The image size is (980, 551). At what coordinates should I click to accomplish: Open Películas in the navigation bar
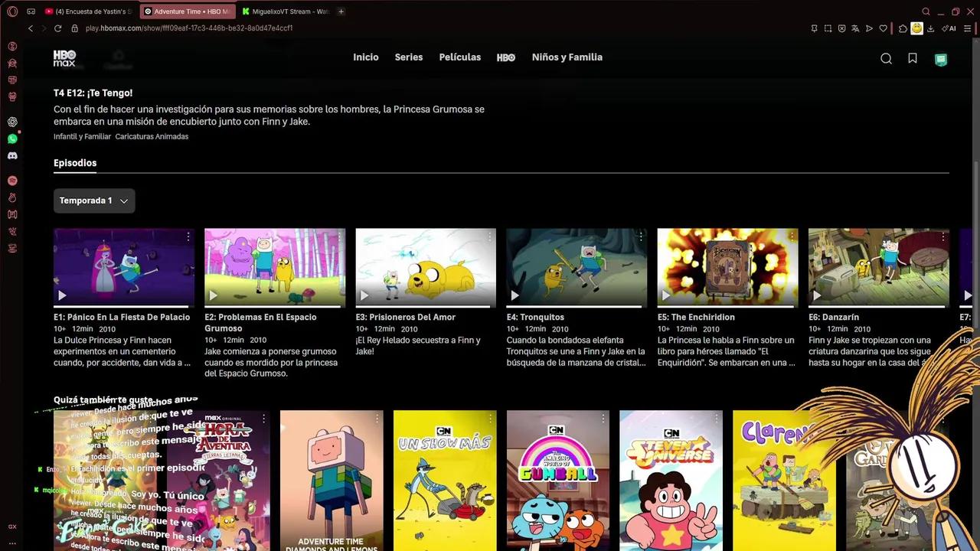[x=460, y=57]
